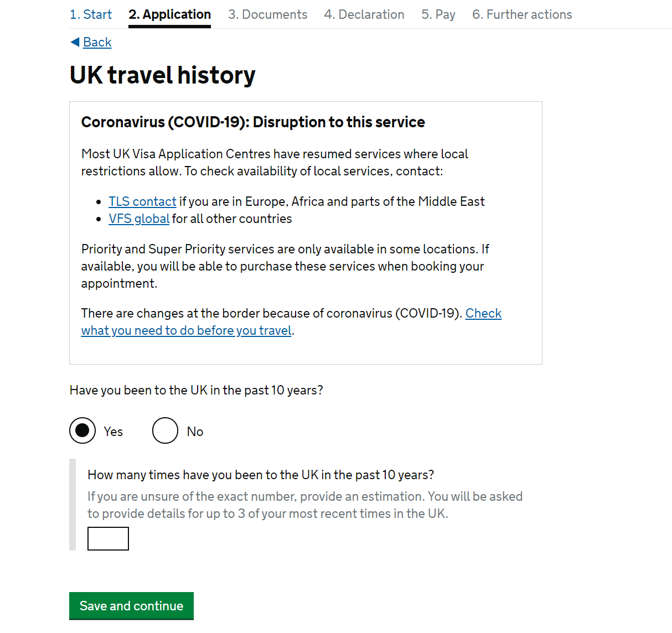
Task: Go back using the Back link
Action: tap(97, 42)
